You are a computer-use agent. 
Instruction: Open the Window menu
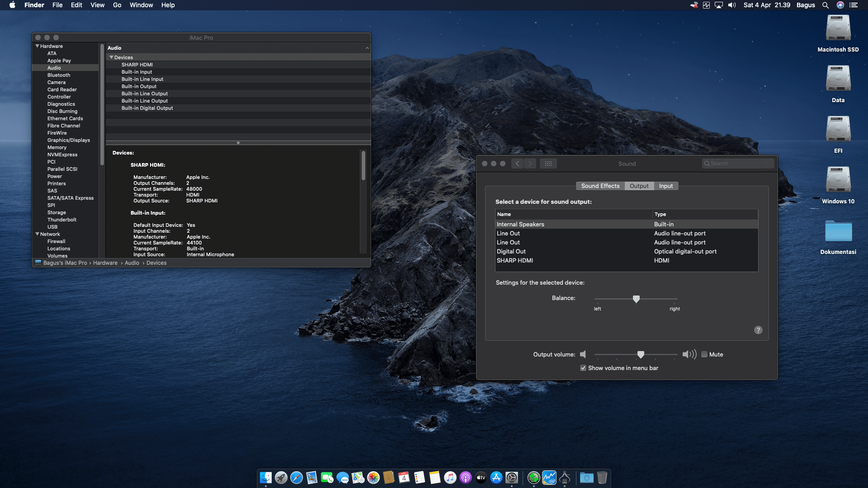(142, 5)
